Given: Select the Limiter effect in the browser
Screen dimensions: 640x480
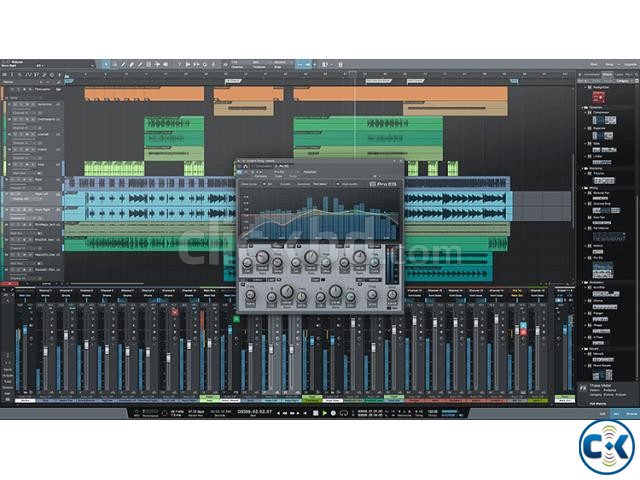Looking at the screenshot, I should [x=598, y=156].
